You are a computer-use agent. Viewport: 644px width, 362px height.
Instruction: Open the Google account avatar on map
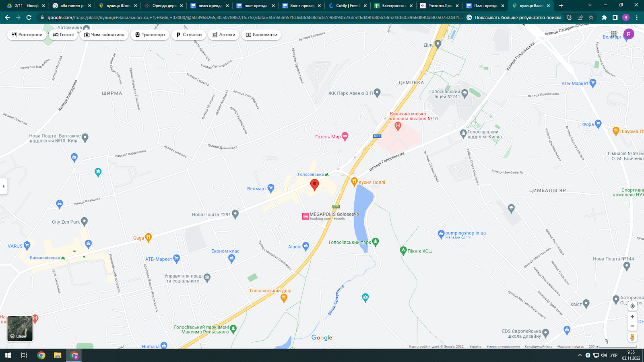click(629, 34)
